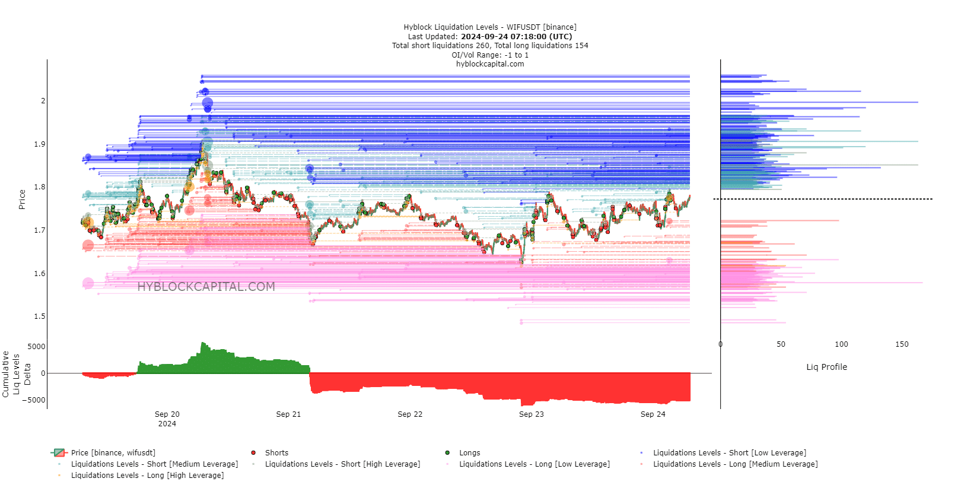Click the hyblockcapital.com text under title
This screenshot has width=980, height=491.
coord(490,64)
